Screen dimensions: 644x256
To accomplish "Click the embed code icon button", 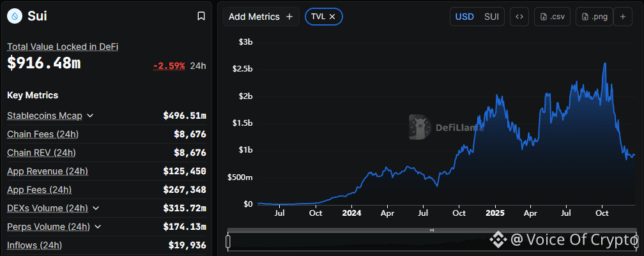I will point(519,17).
